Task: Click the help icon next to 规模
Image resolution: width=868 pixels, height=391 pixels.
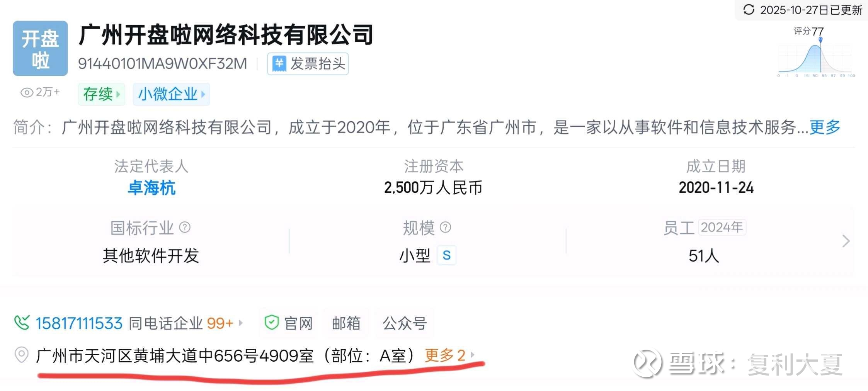Action: pos(445,227)
